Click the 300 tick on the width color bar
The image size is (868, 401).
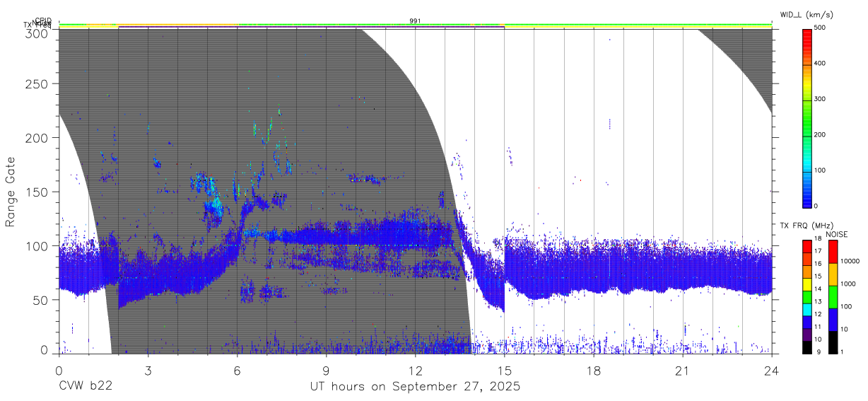(x=820, y=100)
